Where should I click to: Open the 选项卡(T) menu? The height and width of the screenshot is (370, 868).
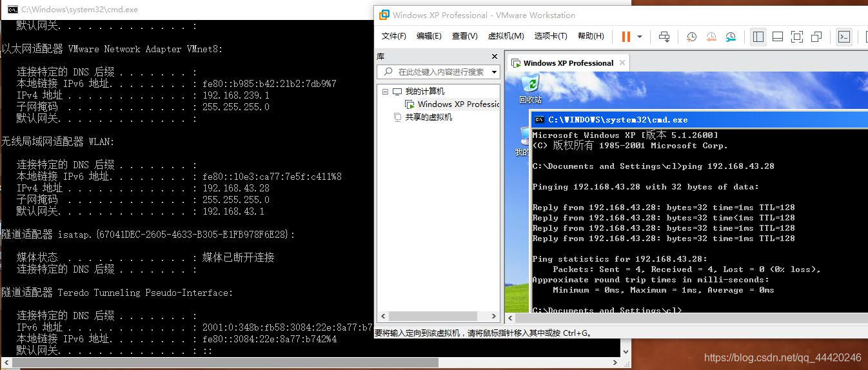[550, 36]
